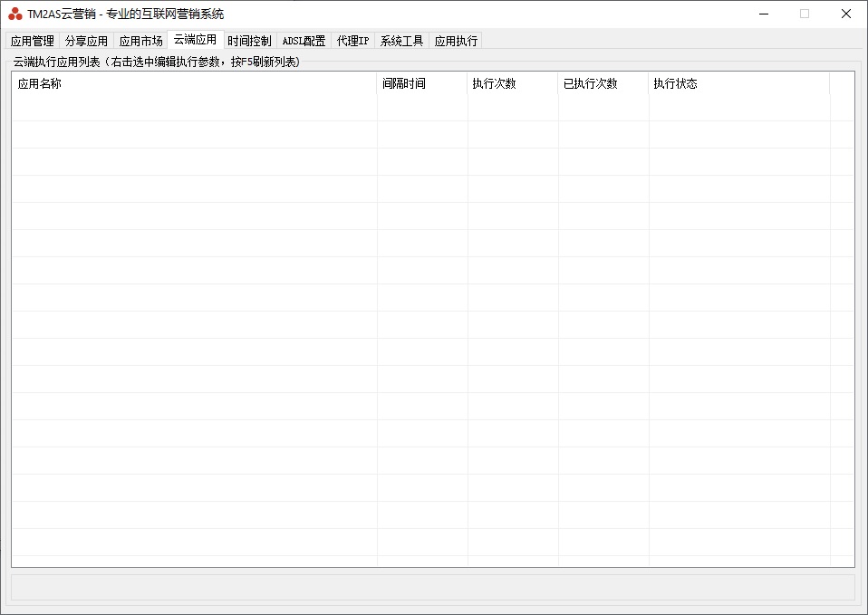Image resolution: width=868 pixels, height=615 pixels.
Task: Open the 代理IP tab
Action: click(352, 41)
